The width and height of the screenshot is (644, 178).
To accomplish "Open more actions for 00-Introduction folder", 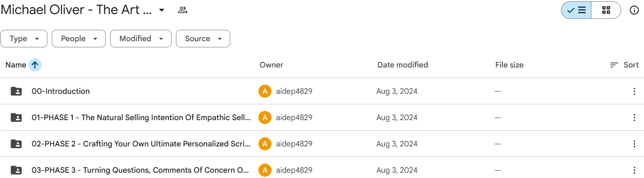I will point(634,91).
